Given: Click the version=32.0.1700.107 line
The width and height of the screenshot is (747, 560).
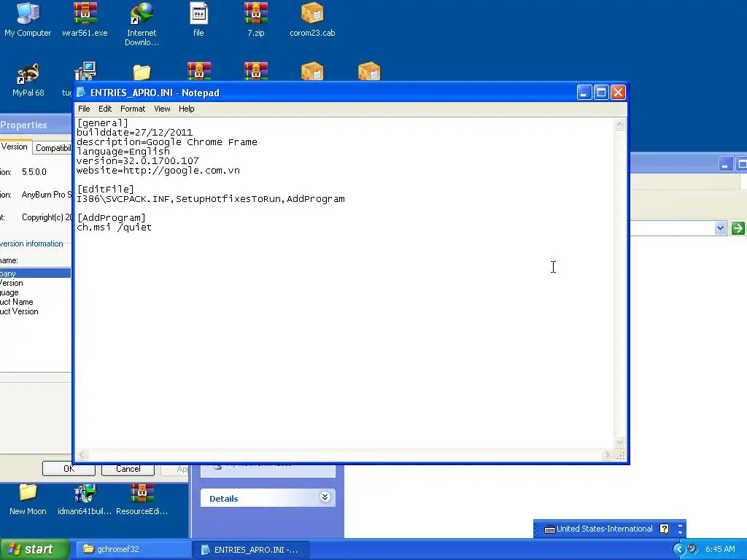Looking at the screenshot, I should pos(138,161).
